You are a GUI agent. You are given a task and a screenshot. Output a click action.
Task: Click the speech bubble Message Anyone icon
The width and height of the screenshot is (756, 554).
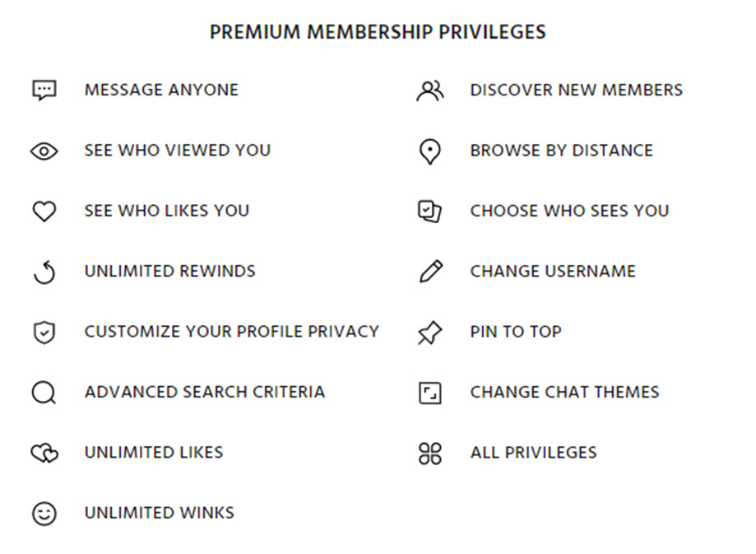(x=44, y=91)
